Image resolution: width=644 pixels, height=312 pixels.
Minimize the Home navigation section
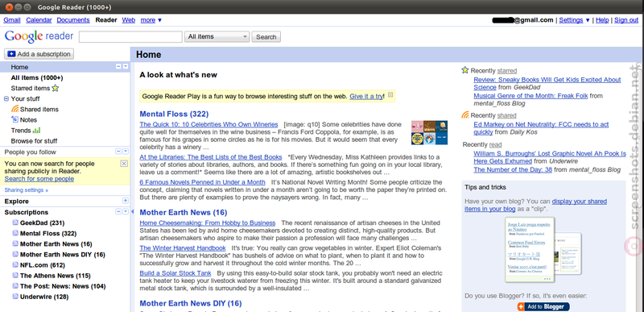pos(118,67)
